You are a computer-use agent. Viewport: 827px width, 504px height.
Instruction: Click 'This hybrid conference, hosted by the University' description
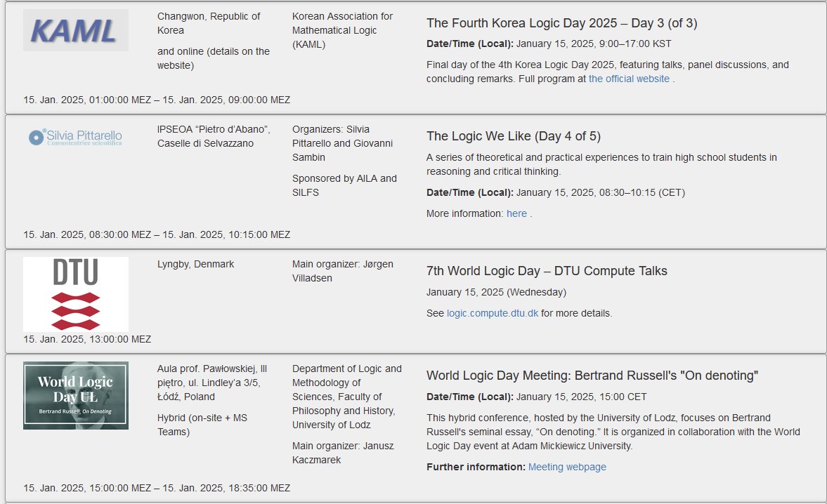point(613,431)
